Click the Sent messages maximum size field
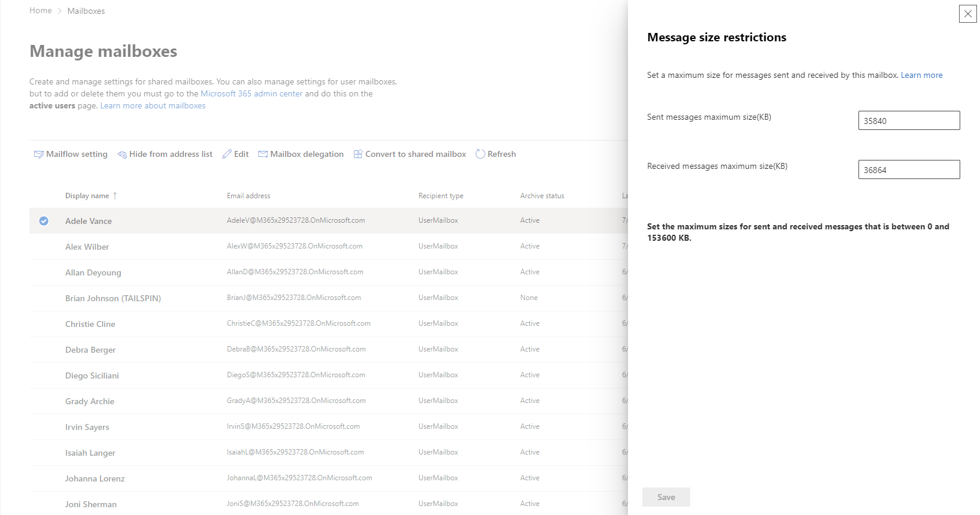The height and width of the screenshot is (515, 980). pyautogui.click(x=909, y=120)
